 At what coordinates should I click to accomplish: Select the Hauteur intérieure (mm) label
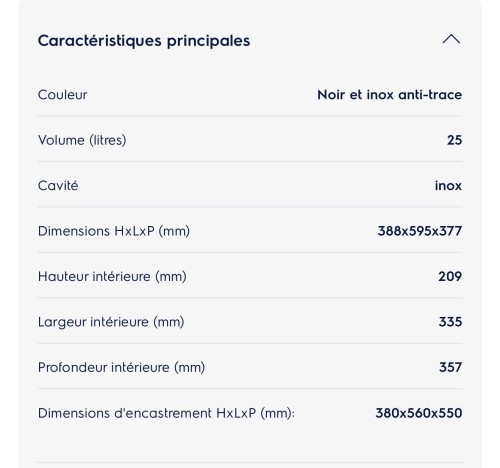tap(112, 276)
